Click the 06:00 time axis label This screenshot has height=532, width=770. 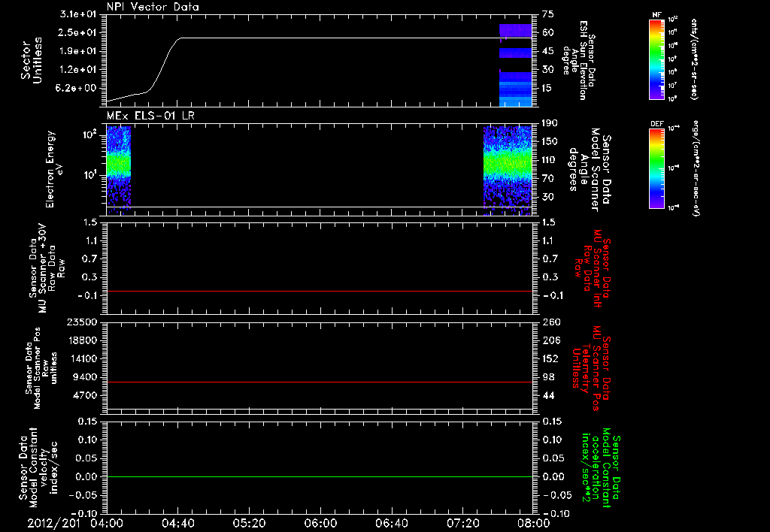(x=320, y=523)
